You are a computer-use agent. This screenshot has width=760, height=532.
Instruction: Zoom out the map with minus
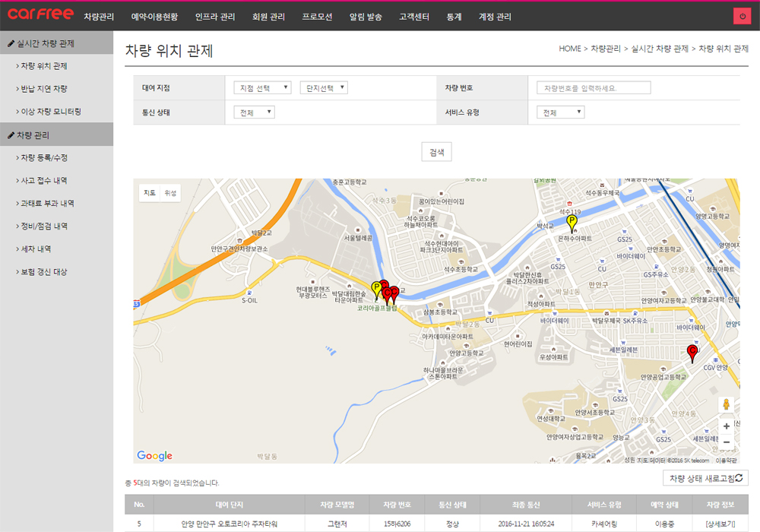(x=726, y=442)
